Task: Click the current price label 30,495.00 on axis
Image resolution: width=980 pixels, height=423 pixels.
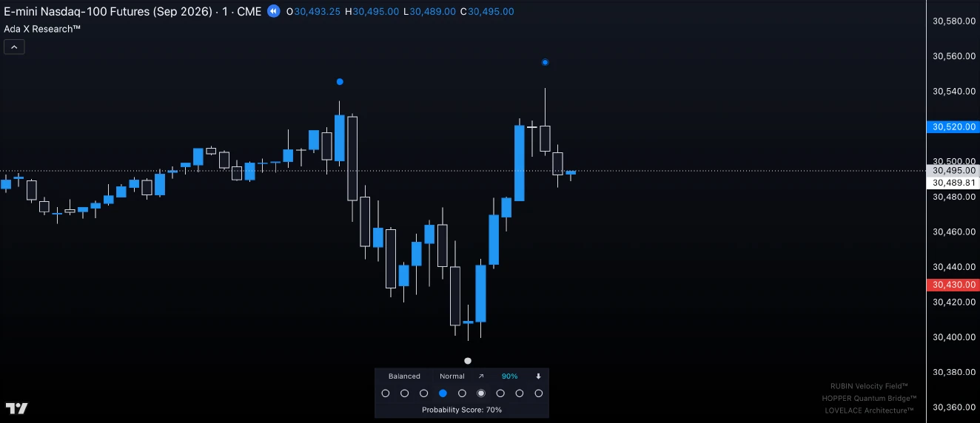Action: (953, 171)
